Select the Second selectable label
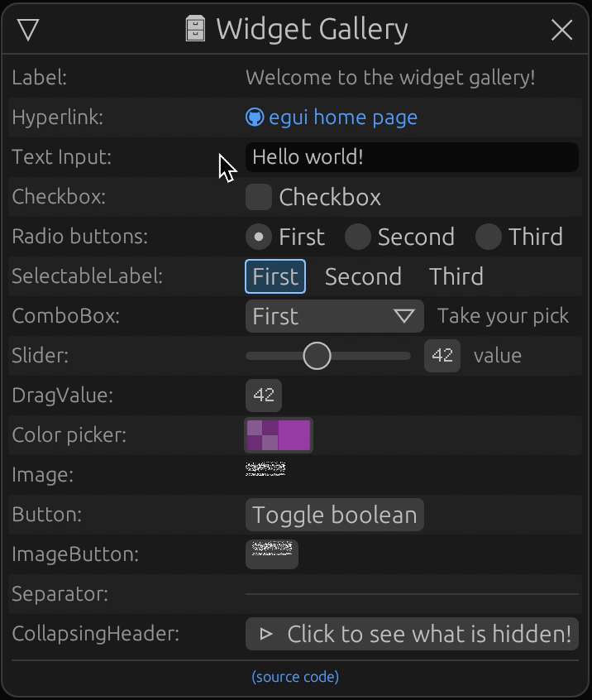The image size is (592, 700). tap(363, 276)
